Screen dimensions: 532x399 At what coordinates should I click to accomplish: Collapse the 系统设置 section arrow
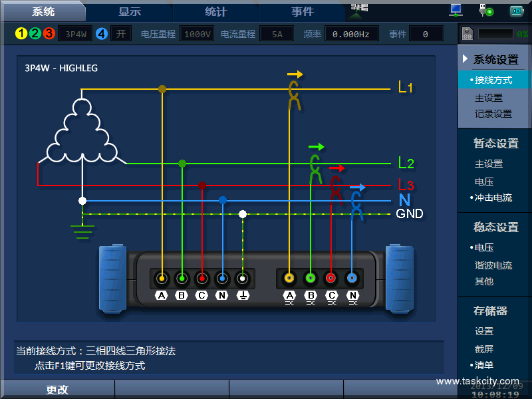pyautogui.click(x=465, y=59)
